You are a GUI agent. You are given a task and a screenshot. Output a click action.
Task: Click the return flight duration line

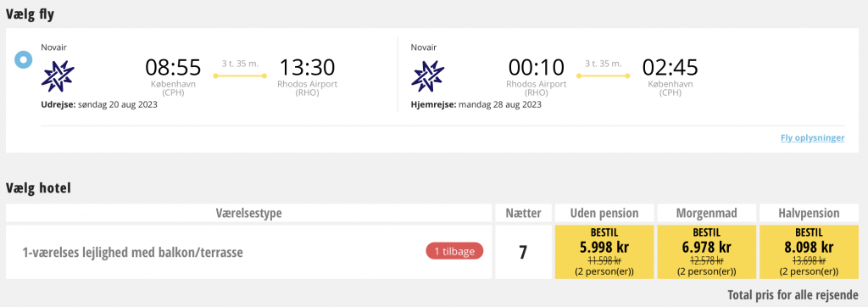click(603, 76)
